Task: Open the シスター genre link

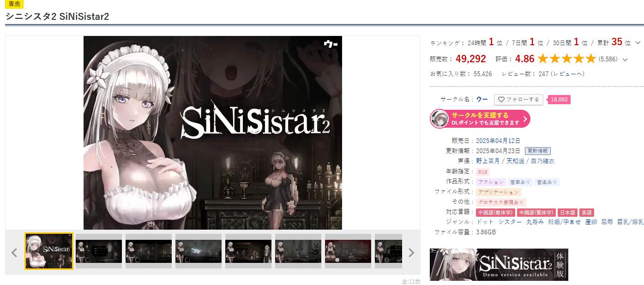Action: click(x=510, y=222)
